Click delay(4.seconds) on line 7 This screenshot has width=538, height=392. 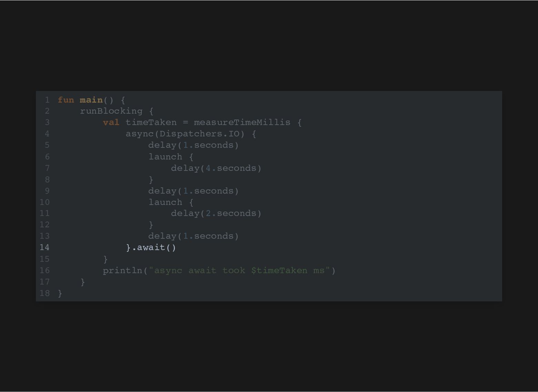click(x=216, y=168)
